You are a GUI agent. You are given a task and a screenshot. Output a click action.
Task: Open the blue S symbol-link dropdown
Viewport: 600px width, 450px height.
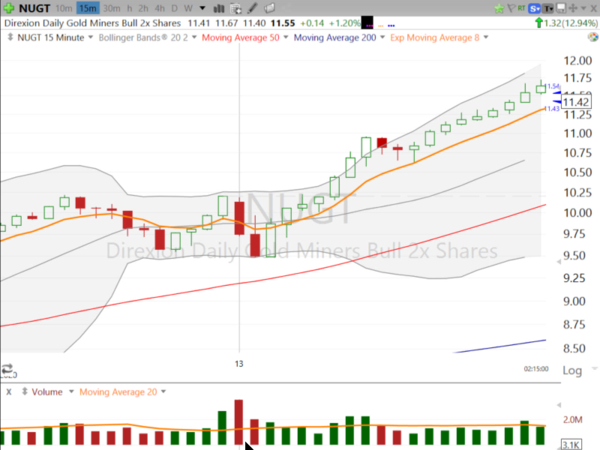(534, 8)
